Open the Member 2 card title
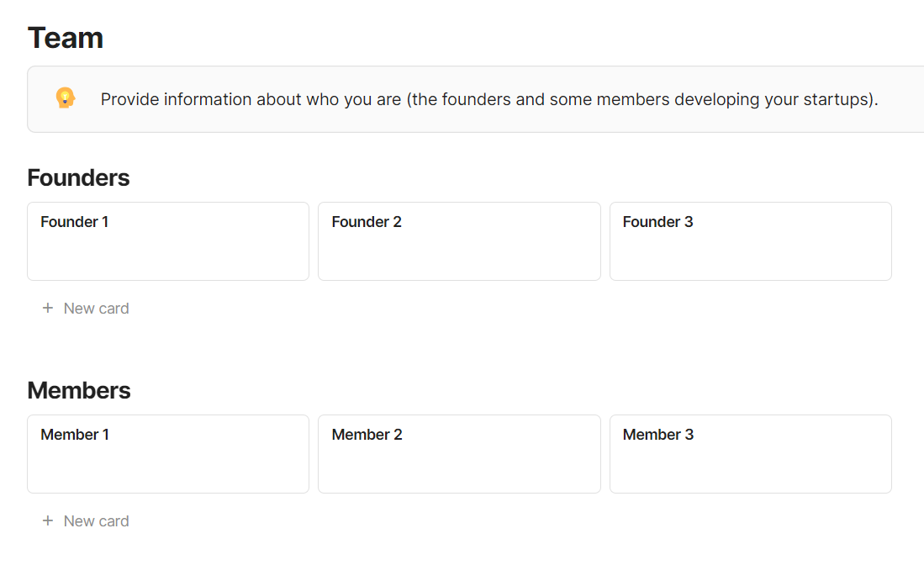The height and width of the screenshot is (581, 924). click(367, 435)
